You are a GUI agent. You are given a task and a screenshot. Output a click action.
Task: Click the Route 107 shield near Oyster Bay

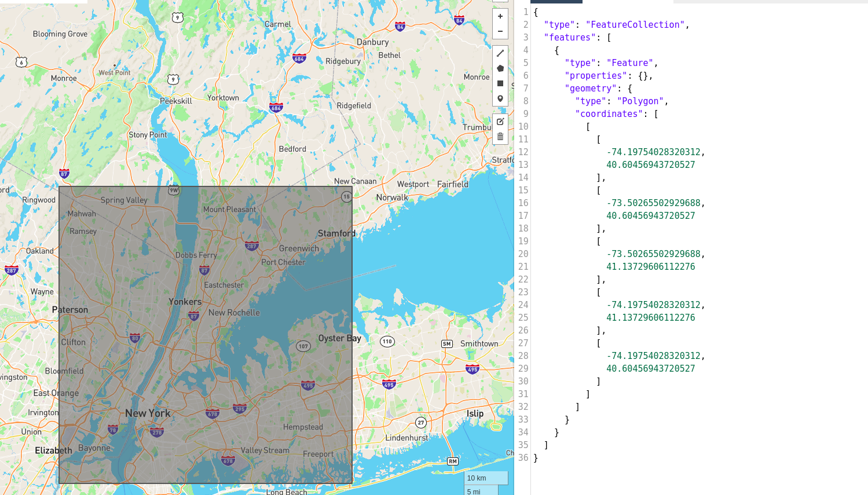(x=303, y=346)
